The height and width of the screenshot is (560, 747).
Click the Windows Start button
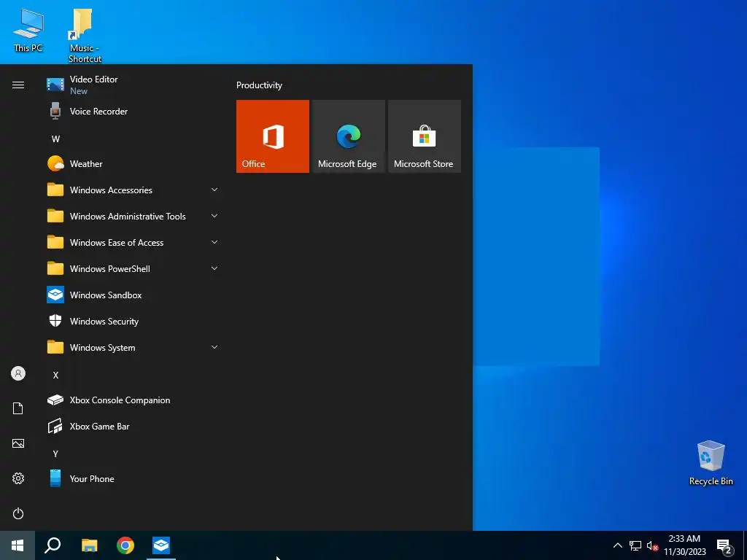tap(18, 545)
